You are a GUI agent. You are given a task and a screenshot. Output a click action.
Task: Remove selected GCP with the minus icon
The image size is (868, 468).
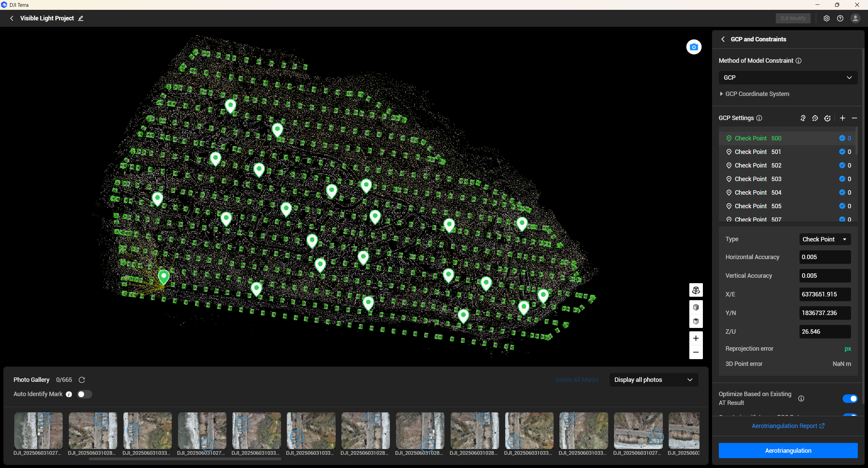854,118
